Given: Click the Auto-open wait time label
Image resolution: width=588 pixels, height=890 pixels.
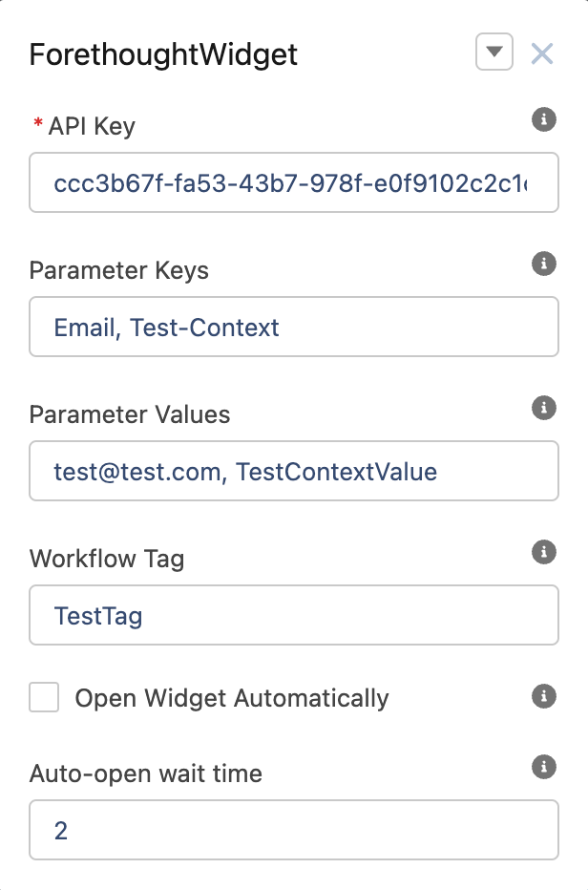Looking at the screenshot, I should [x=146, y=773].
